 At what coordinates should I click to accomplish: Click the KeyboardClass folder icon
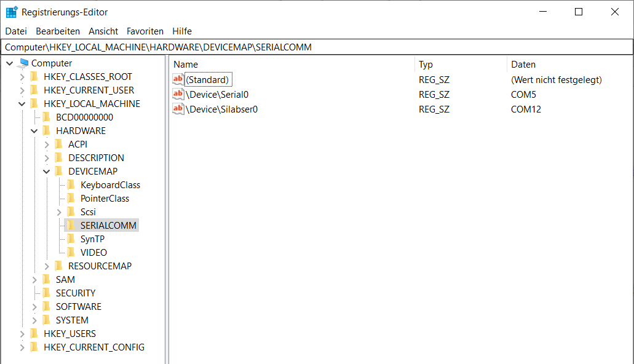[x=71, y=185]
